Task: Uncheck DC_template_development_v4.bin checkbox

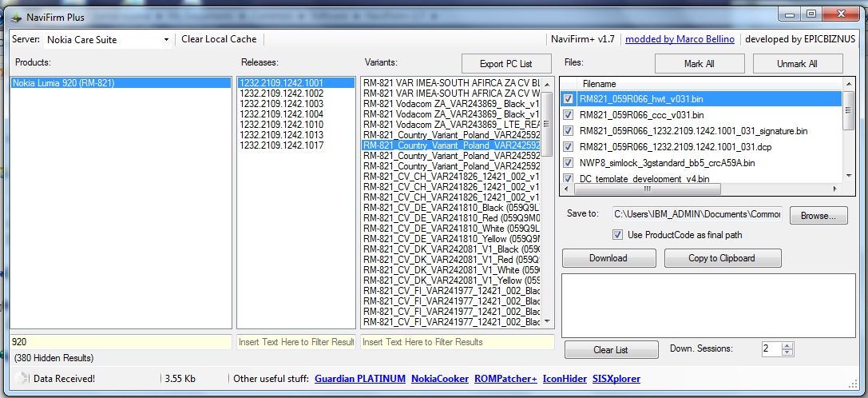Action: pos(568,178)
